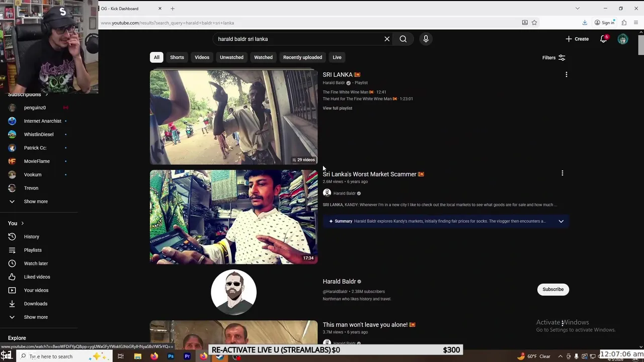Open File Explorer from the taskbar
The height and width of the screenshot is (362, 644).
point(137,356)
